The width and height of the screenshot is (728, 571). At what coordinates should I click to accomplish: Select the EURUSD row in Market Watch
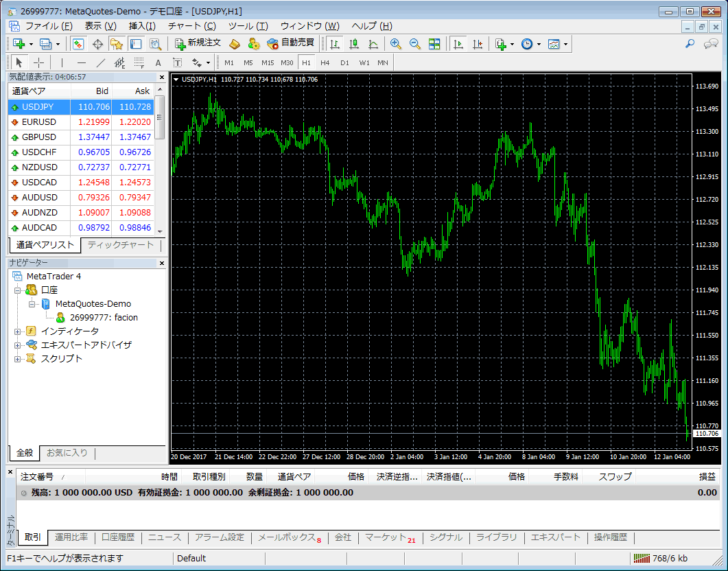pyautogui.click(x=81, y=122)
